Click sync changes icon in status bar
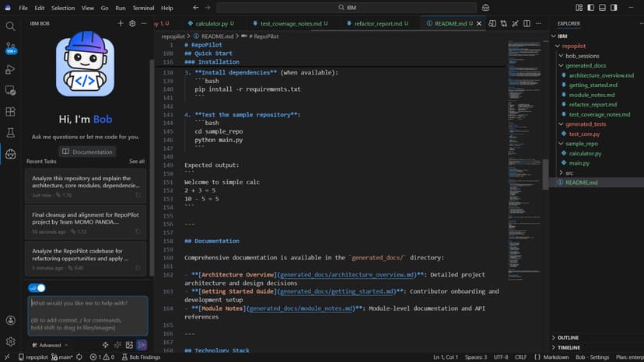 tap(79, 357)
